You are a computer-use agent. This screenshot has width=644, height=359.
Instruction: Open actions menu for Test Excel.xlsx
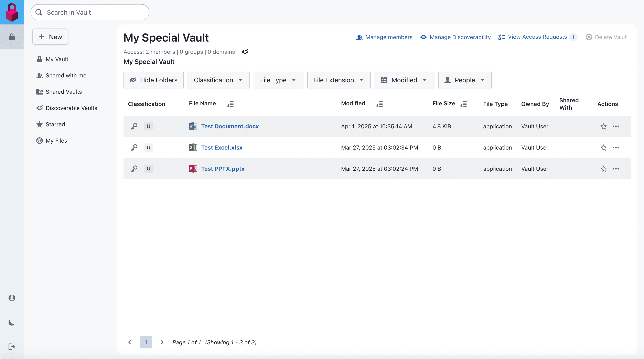tap(616, 148)
